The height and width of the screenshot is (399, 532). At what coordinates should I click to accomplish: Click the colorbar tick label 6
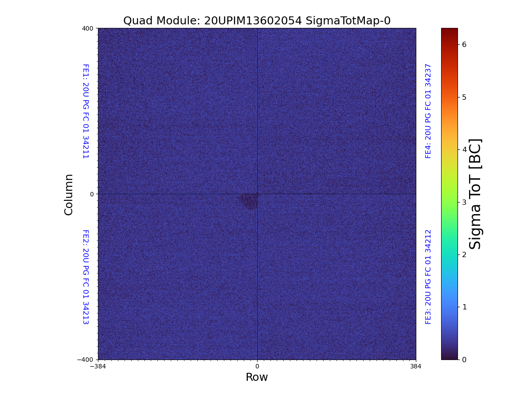(464, 44)
